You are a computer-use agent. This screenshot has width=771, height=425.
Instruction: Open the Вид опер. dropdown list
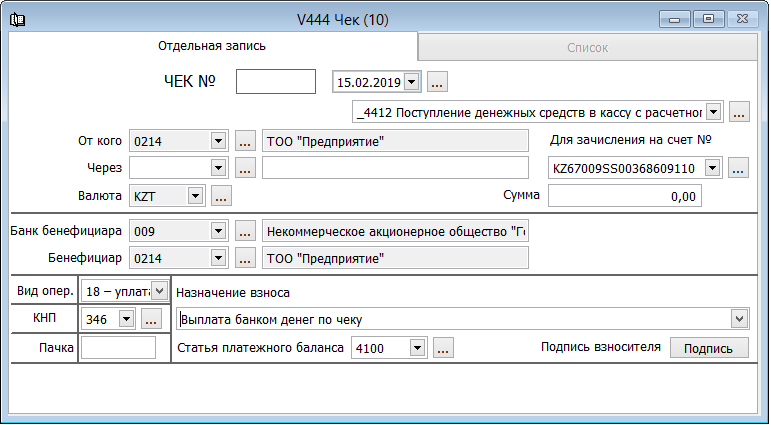pyautogui.click(x=159, y=291)
